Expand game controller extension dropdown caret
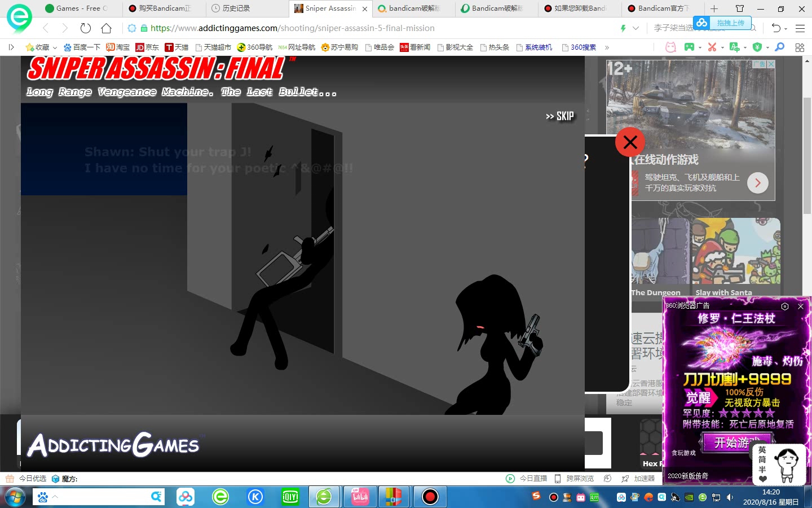This screenshot has height=508, width=812. 700,48
